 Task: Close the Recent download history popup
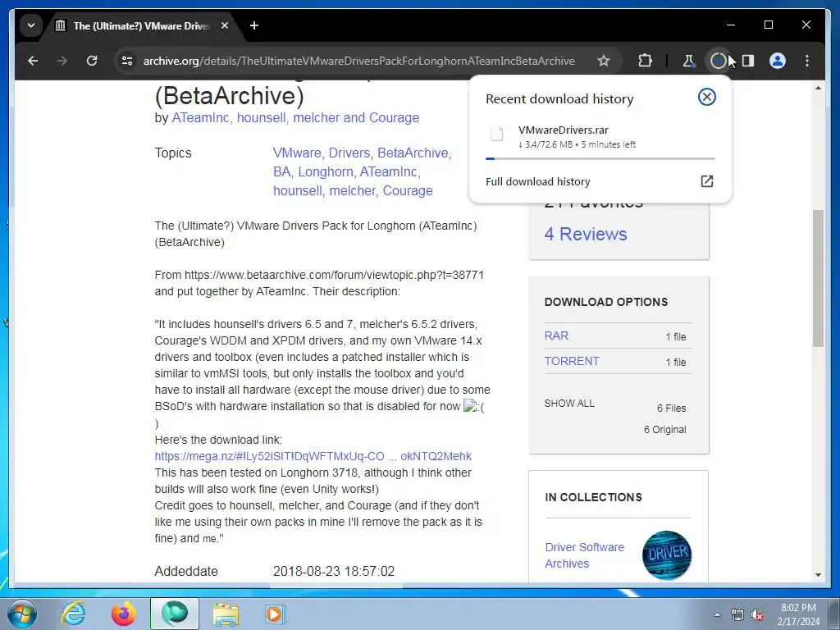coord(706,97)
